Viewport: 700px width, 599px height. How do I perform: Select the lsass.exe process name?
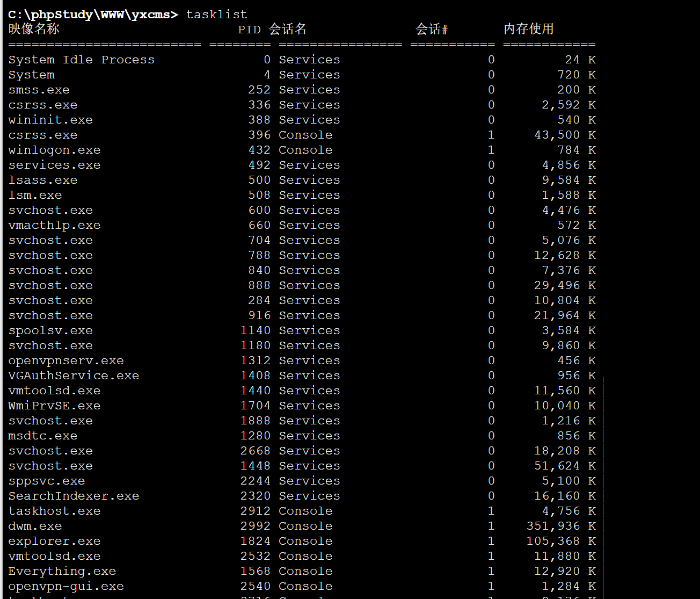pos(42,180)
